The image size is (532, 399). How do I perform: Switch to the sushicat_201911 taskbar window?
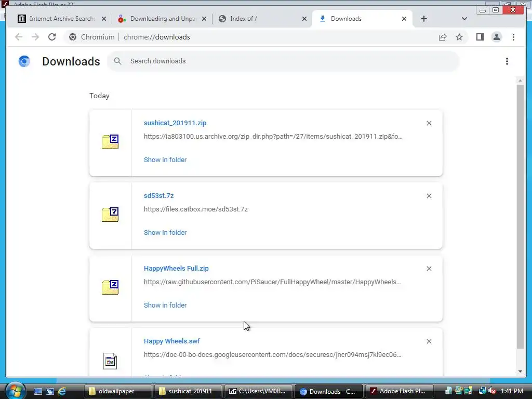(x=188, y=391)
